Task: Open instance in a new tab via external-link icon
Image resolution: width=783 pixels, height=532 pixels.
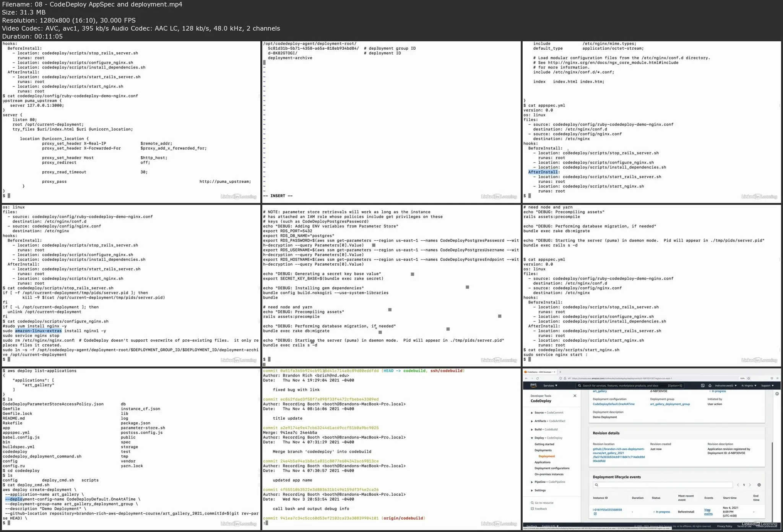Action: tap(595, 514)
